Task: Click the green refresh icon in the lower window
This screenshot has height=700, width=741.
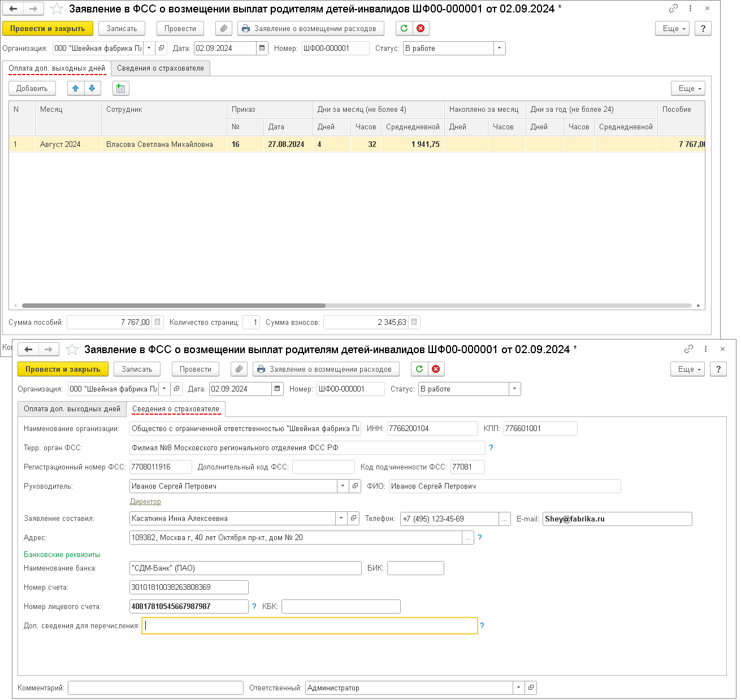Action: point(419,369)
